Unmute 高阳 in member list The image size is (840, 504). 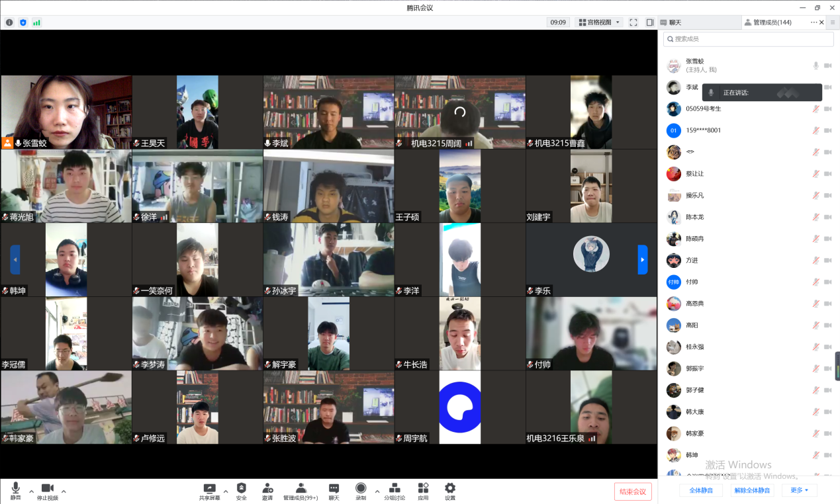[x=816, y=325]
